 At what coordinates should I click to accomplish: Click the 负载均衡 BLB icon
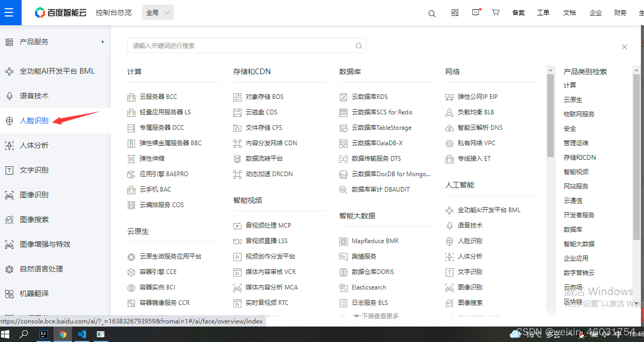point(449,112)
